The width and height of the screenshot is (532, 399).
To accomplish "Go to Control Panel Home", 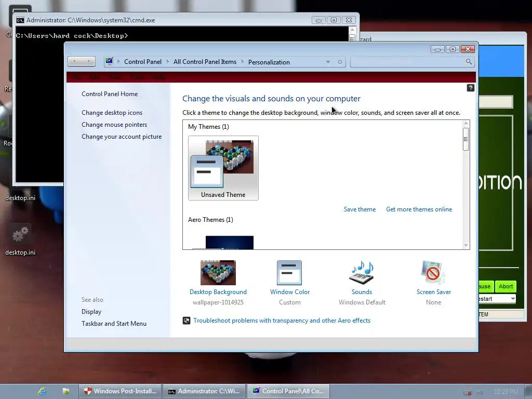I will pyautogui.click(x=110, y=94).
